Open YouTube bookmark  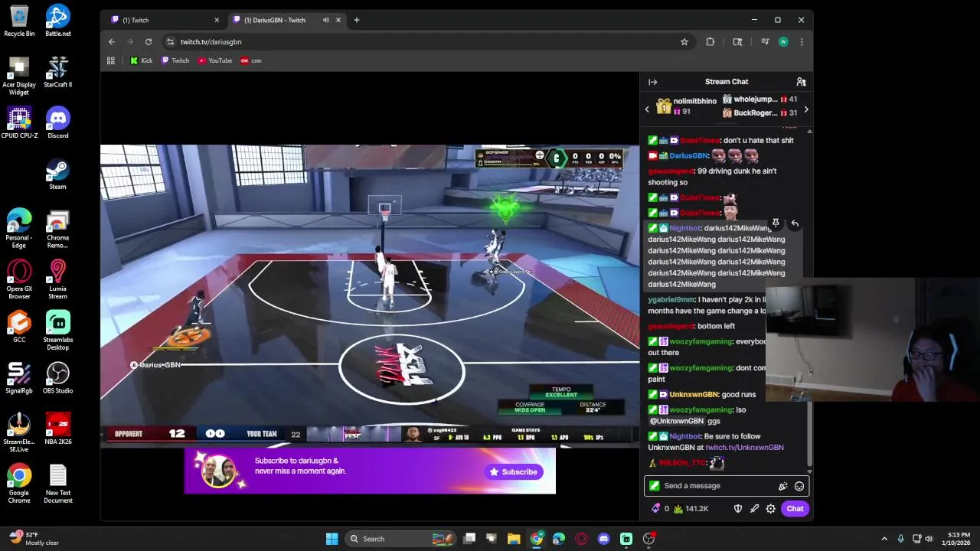(215, 60)
